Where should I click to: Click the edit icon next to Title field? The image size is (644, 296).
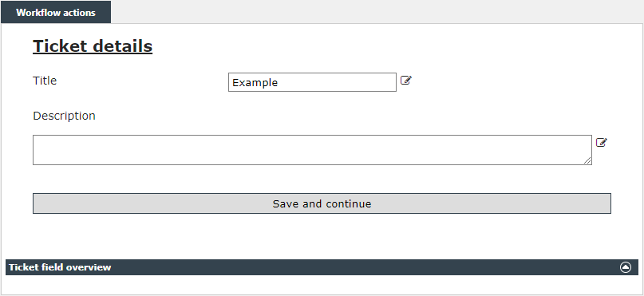pyautogui.click(x=405, y=81)
